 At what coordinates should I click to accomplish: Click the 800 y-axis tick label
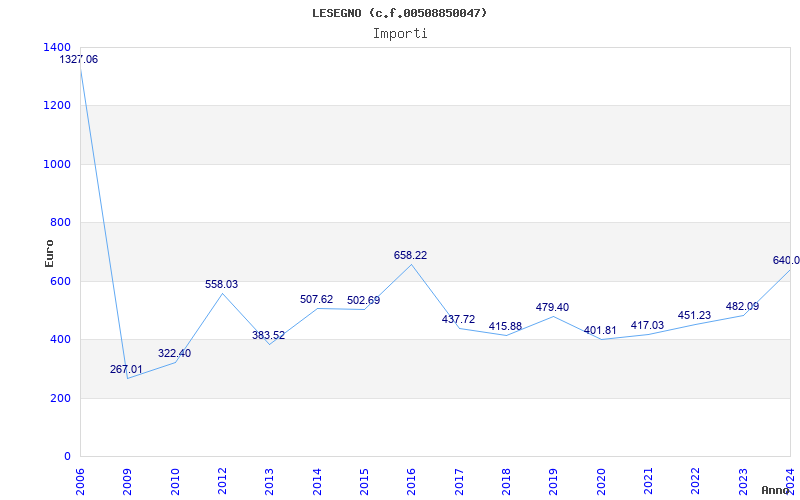tap(60, 222)
